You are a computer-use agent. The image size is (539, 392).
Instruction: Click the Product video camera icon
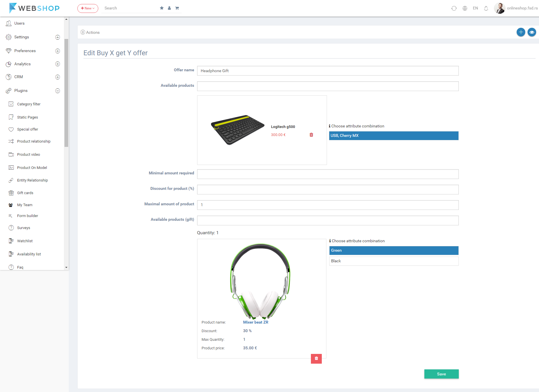pos(11,154)
